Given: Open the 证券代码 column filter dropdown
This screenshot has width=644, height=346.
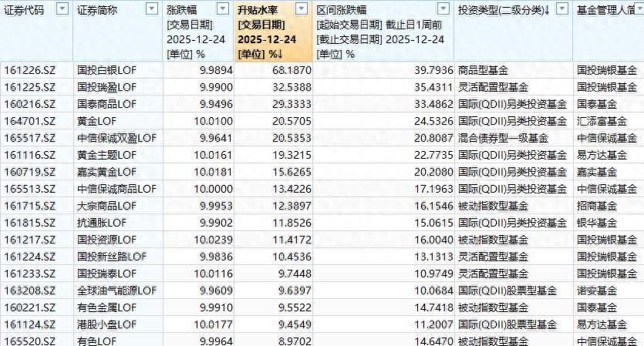Looking at the screenshot, I should (x=62, y=8).
